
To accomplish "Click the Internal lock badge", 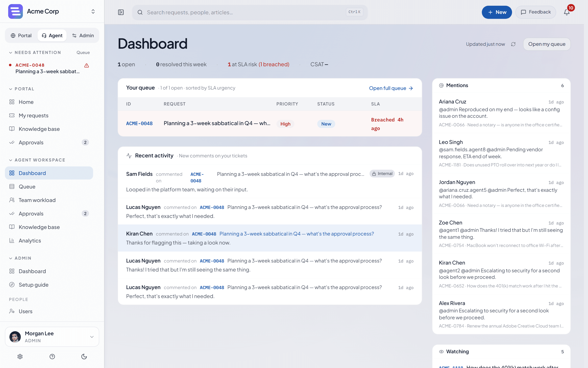I will coord(382,174).
